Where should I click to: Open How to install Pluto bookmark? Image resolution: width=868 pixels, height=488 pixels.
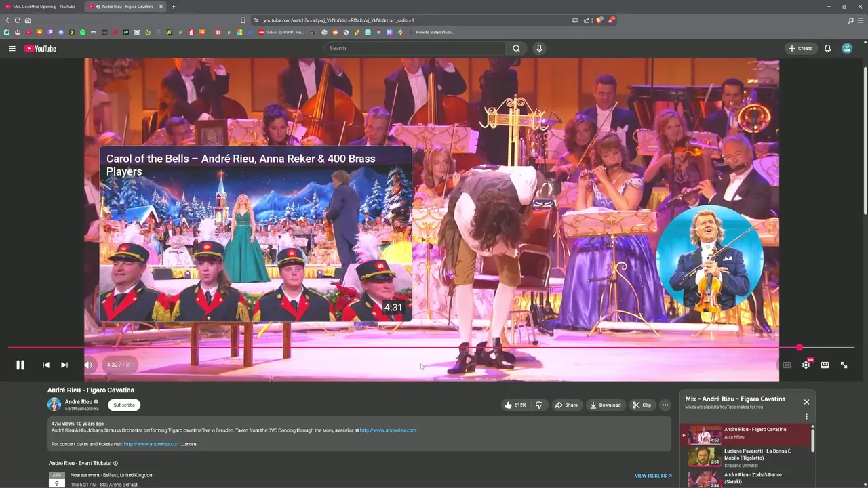(431, 32)
